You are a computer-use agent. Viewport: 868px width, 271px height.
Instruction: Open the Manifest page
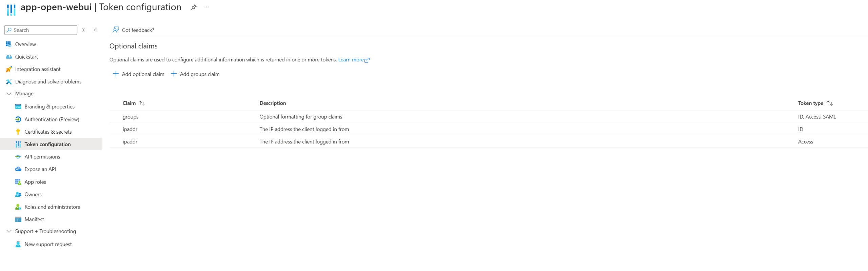point(34,219)
